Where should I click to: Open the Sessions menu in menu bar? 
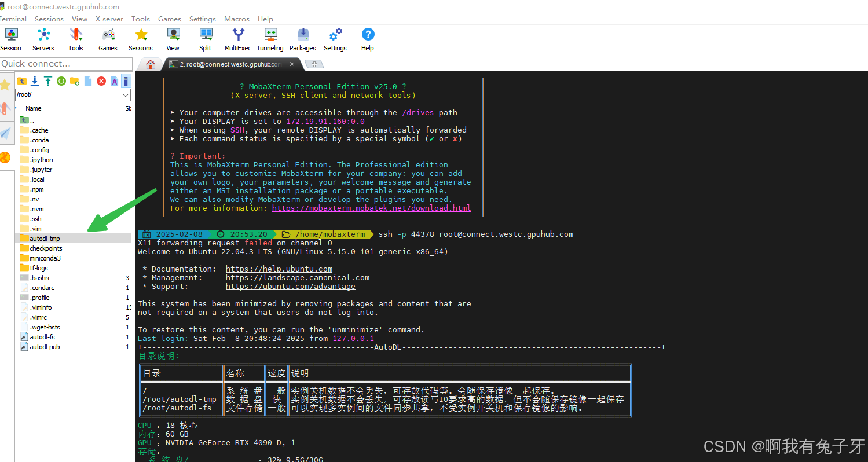49,19
